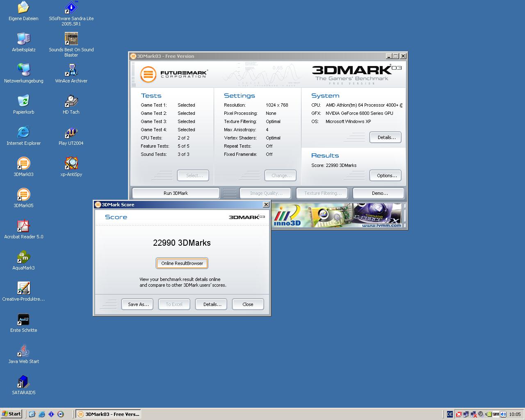Click Save As... in score dialog

click(138, 304)
